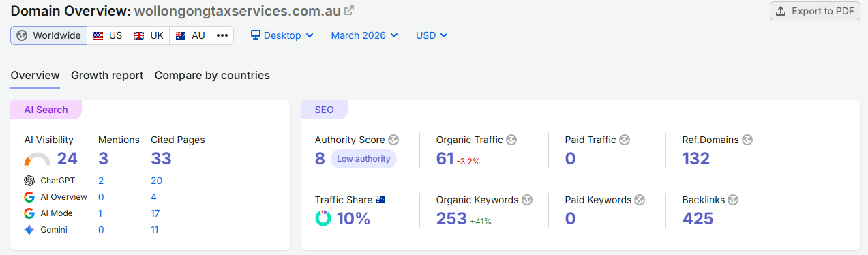Open the Ref.Domains value 132

696,159
